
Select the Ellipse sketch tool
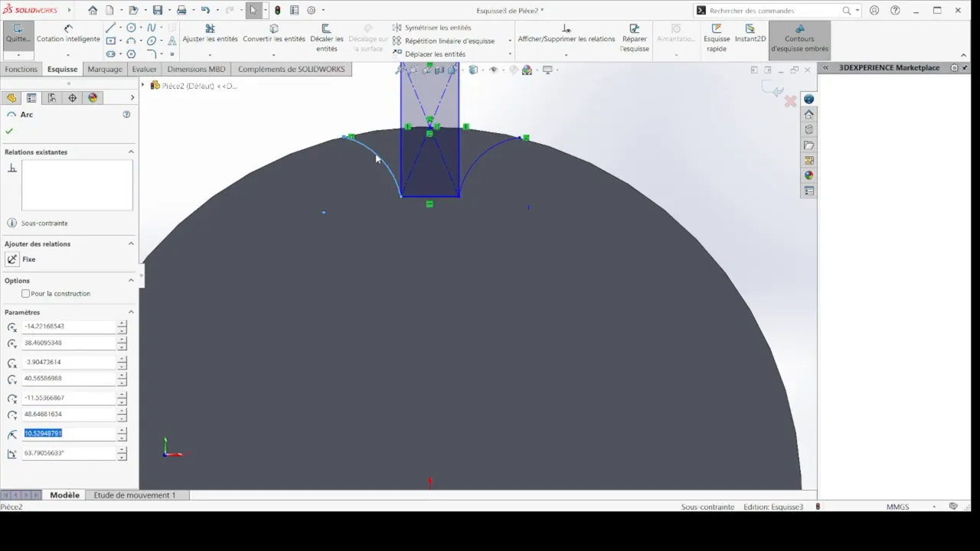(152, 41)
